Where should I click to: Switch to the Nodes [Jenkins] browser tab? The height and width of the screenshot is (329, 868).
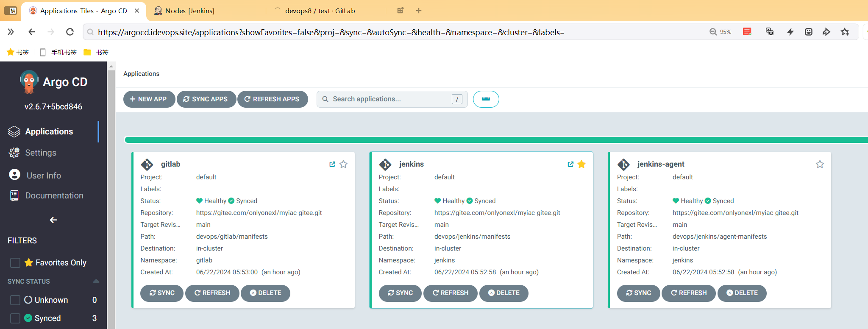(190, 11)
